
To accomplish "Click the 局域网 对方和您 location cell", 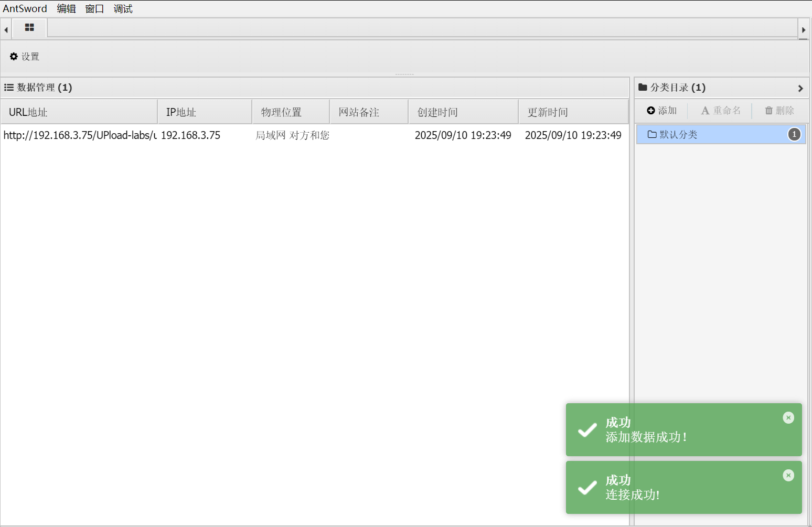I will click(x=292, y=135).
